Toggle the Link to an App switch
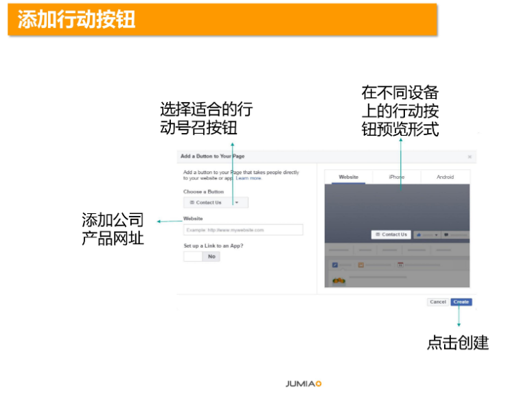This screenshot has height=397, width=532. click(202, 256)
